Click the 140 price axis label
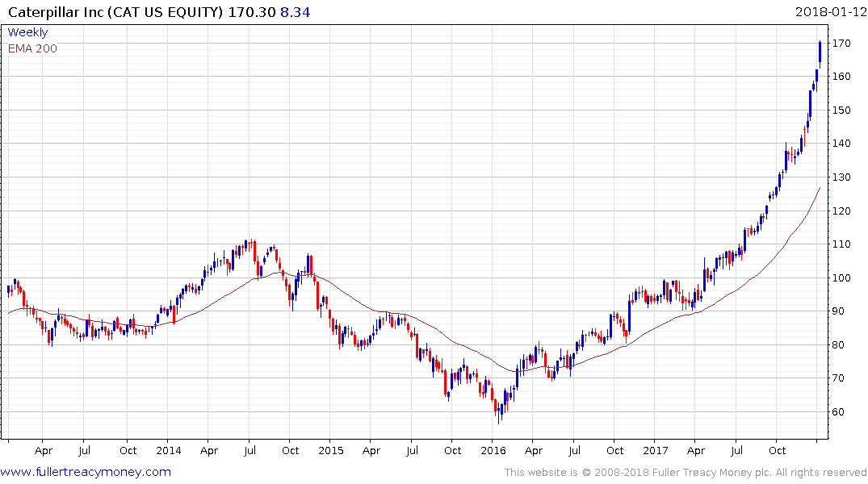The image size is (868, 484). pyautogui.click(x=841, y=144)
